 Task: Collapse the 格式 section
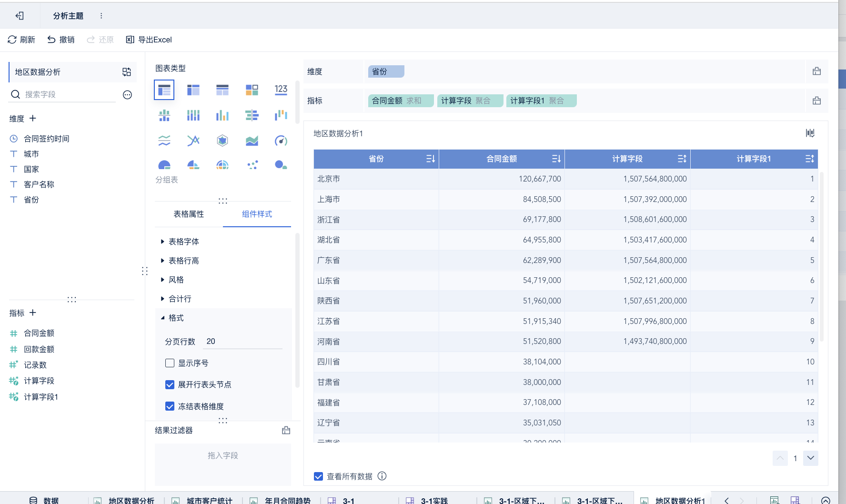(x=172, y=318)
